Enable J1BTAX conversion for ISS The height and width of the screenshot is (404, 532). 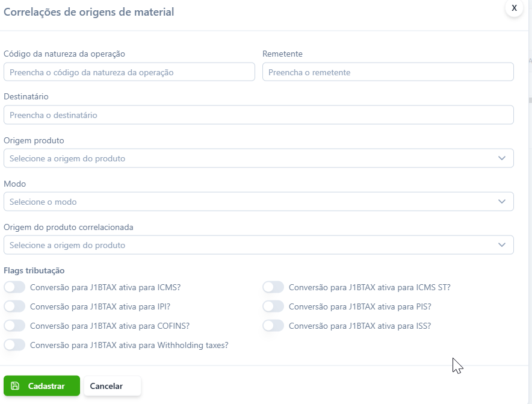273,326
